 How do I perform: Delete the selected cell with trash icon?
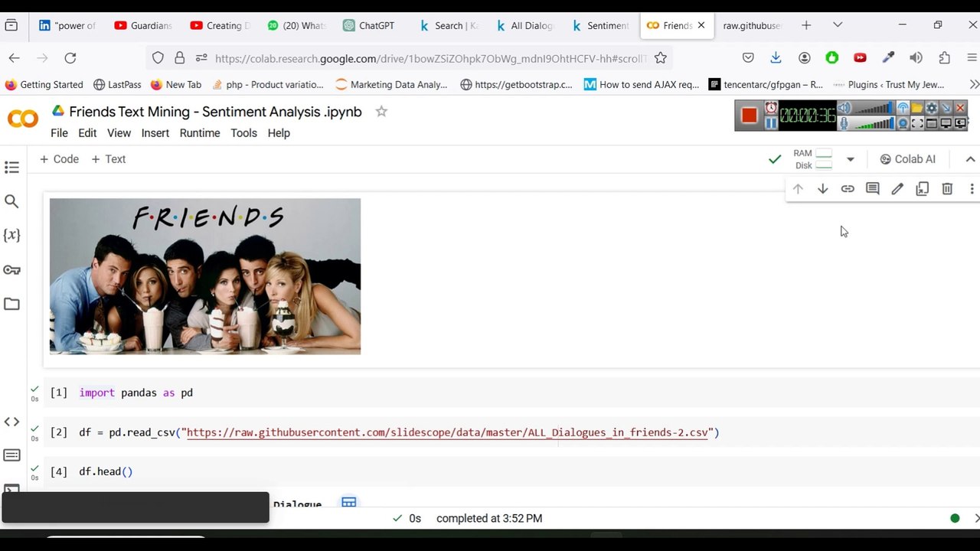(947, 189)
